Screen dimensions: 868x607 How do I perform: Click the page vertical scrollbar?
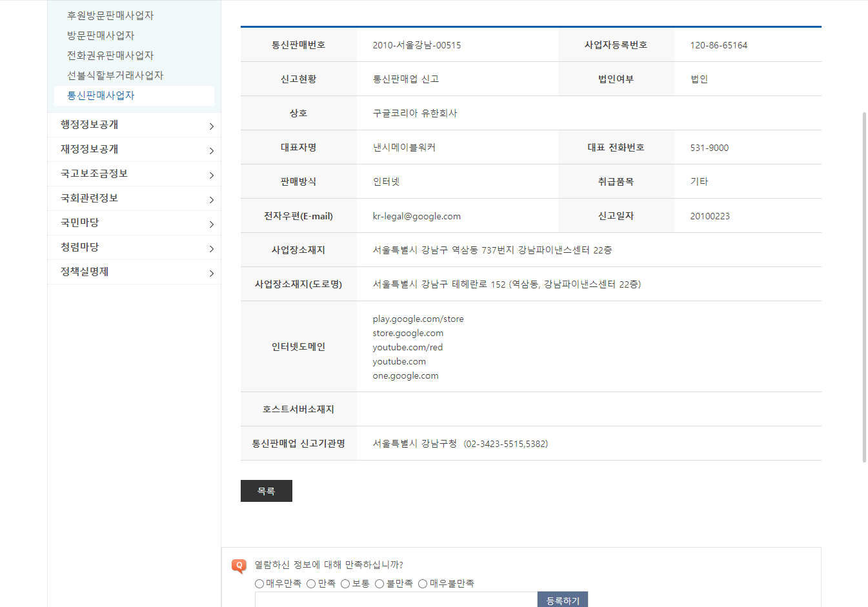865,287
